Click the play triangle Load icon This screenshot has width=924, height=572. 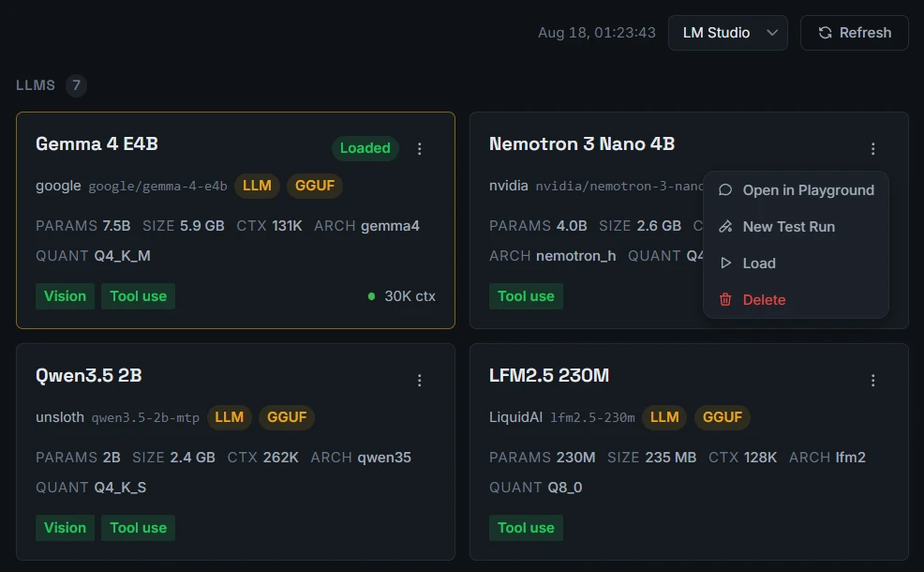point(725,263)
